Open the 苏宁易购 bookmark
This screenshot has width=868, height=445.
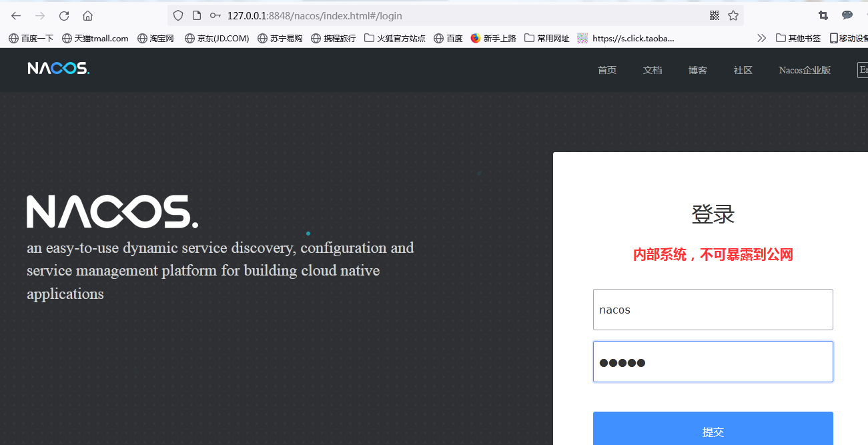[280, 38]
